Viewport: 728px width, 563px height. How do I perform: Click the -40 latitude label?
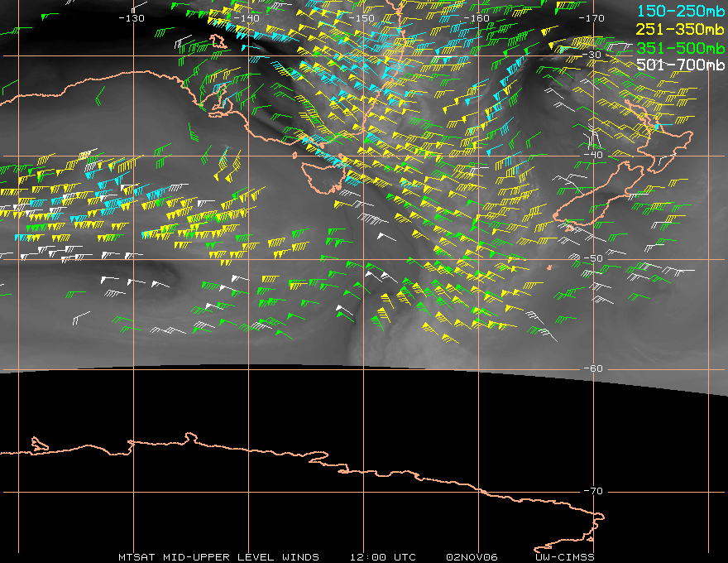(x=593, y=156)
